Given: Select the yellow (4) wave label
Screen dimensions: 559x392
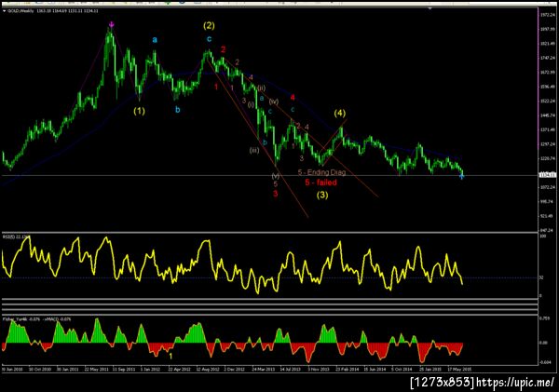Looking at the screenshot, I should pyautogui.click(x=340, y=114).
